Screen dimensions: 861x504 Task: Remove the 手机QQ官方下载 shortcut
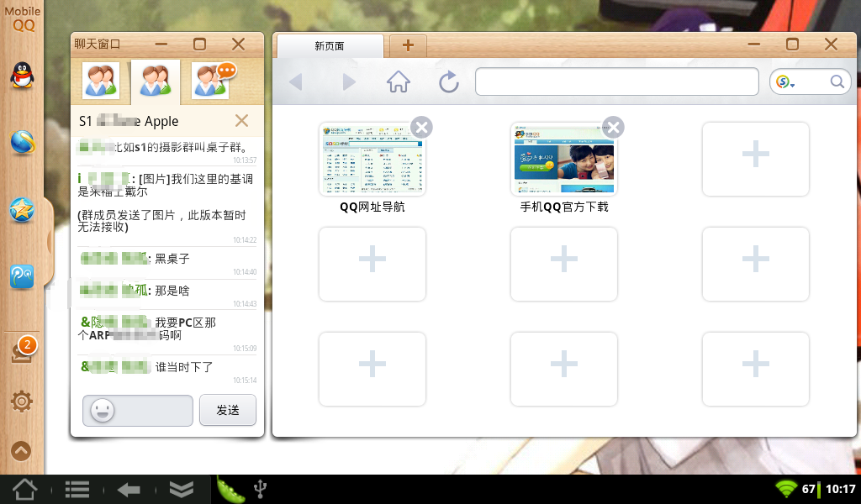pos(613,128)
